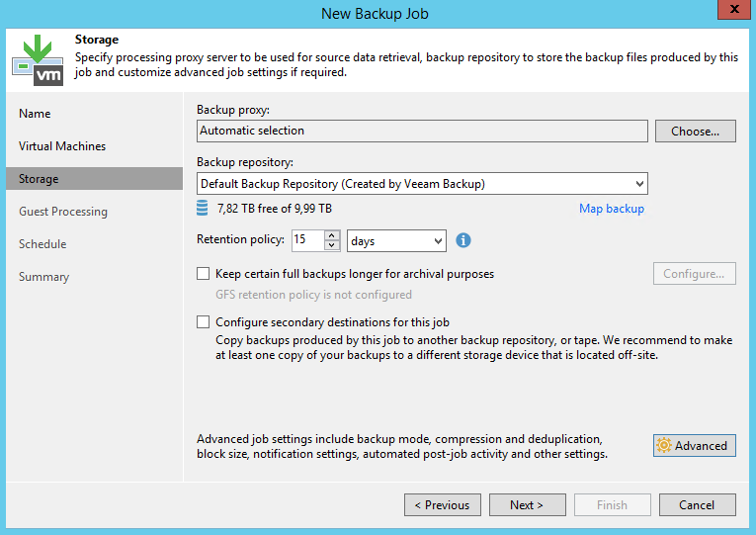
Task: Click the storage disk icon beside free space
Action: (203, 208)
